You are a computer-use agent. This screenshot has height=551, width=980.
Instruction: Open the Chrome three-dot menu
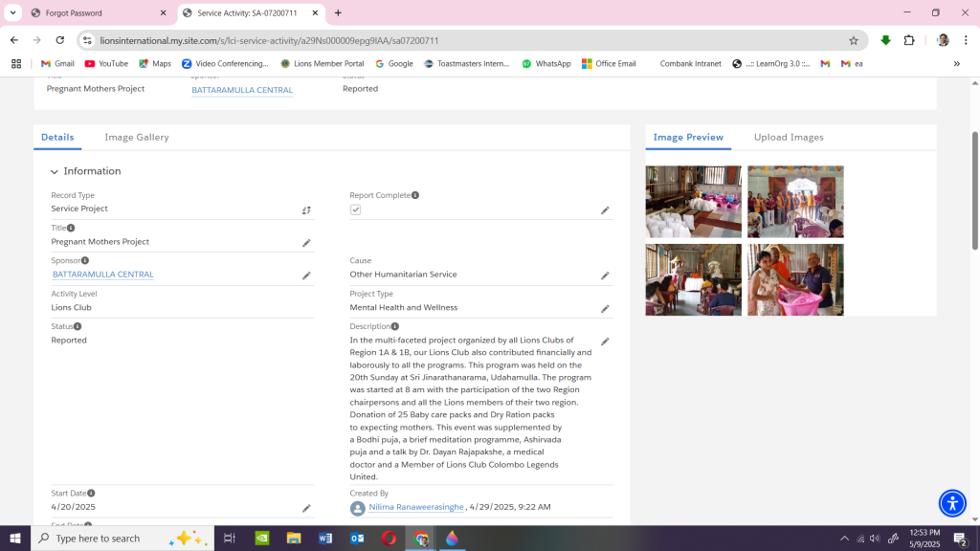(x=967, y=40)
